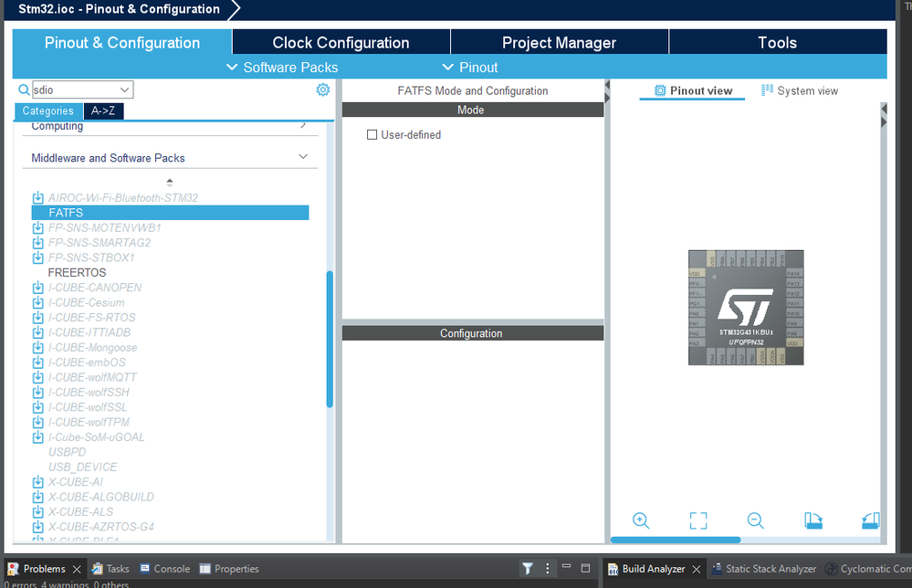The height and width of the screenshot is (588, 912).
Task: Rotate chip clockwise in pinout view
Action: coord(813,520)
